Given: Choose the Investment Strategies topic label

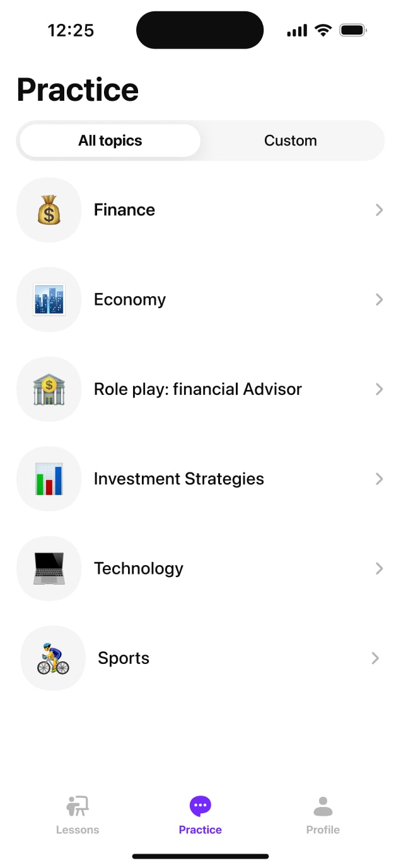Looking at the screenshot, I should pos(179,479).
